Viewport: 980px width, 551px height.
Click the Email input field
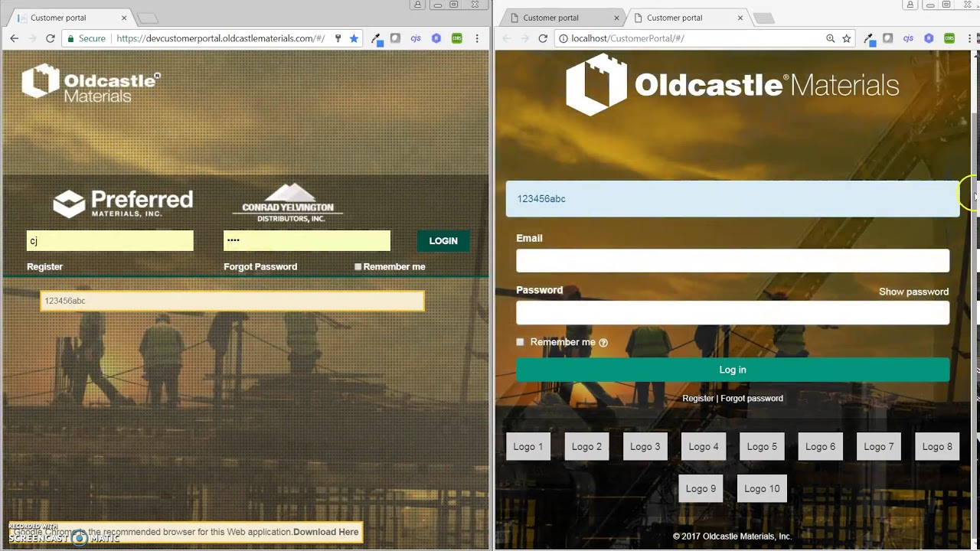click(733, 261)
